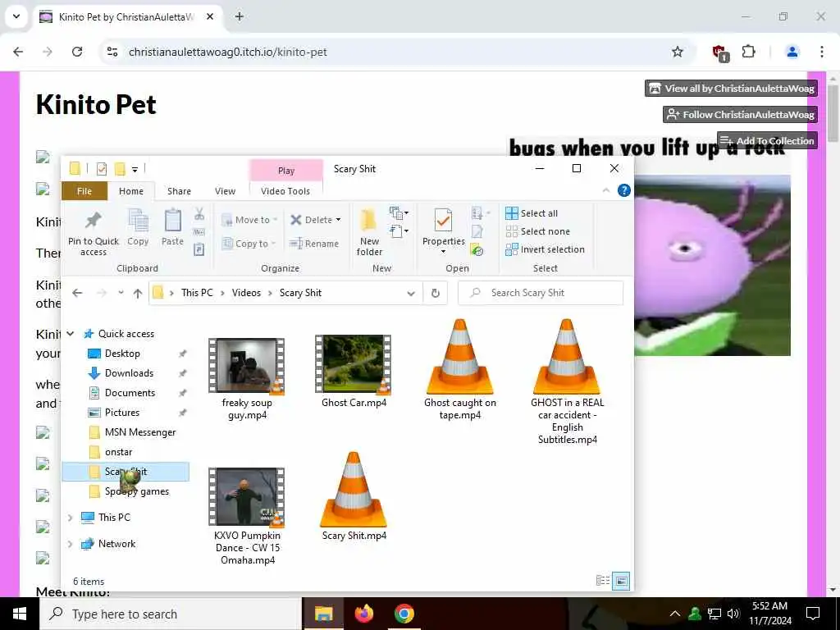Open Customize Quick Access Toolbar dropdown

tap(135, 169)
